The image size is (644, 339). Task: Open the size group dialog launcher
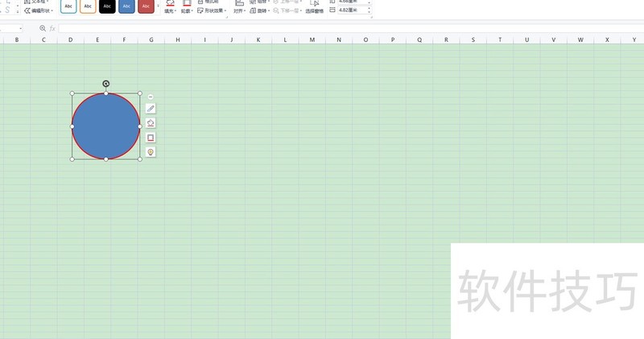370,17
